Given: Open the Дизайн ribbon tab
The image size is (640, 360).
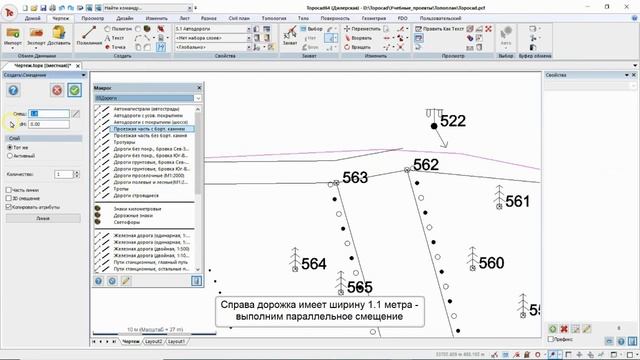Looking at the screenshot, I should (124, 18).
